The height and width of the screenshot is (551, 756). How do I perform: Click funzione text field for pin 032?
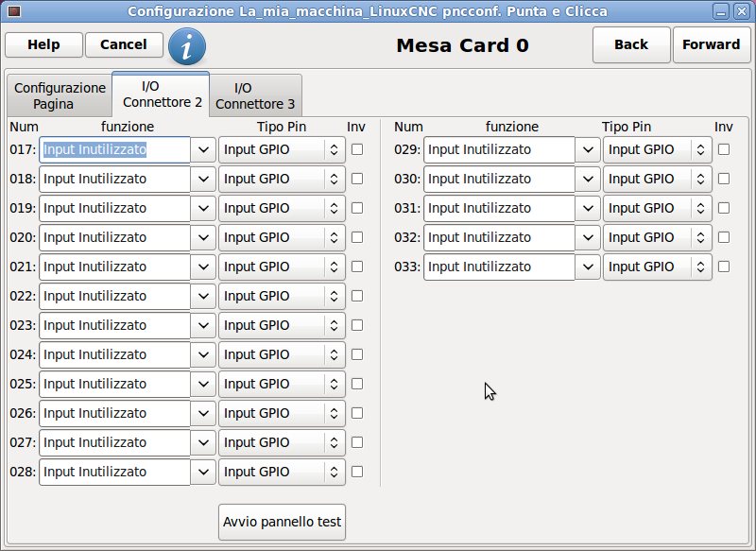[500, 237]
